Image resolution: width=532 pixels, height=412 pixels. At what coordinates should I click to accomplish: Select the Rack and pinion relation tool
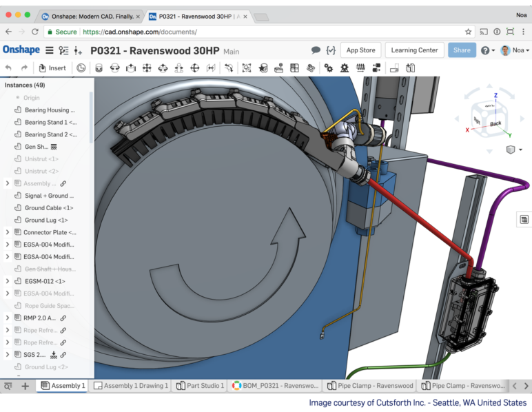point(345,68)
